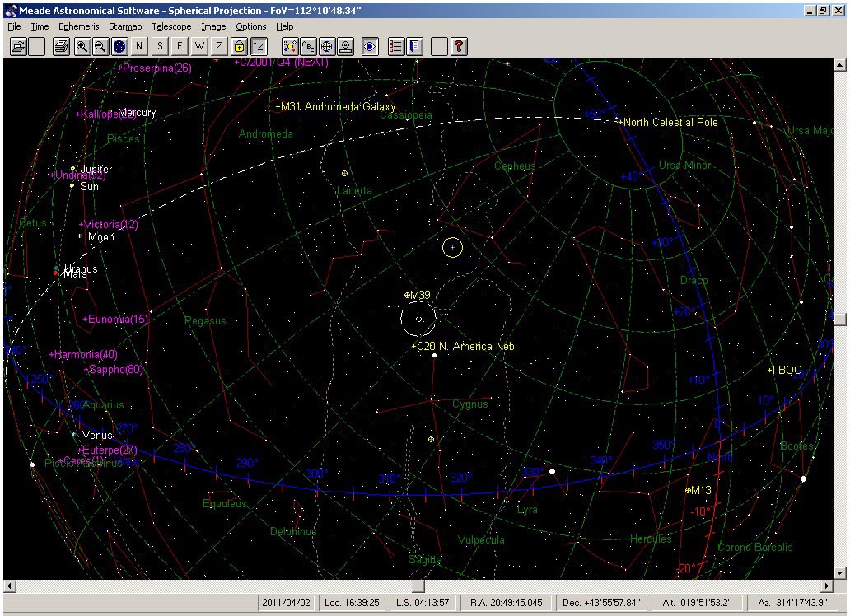Expand the Options menu
The image size is (850, 616).
pos(251,26)
